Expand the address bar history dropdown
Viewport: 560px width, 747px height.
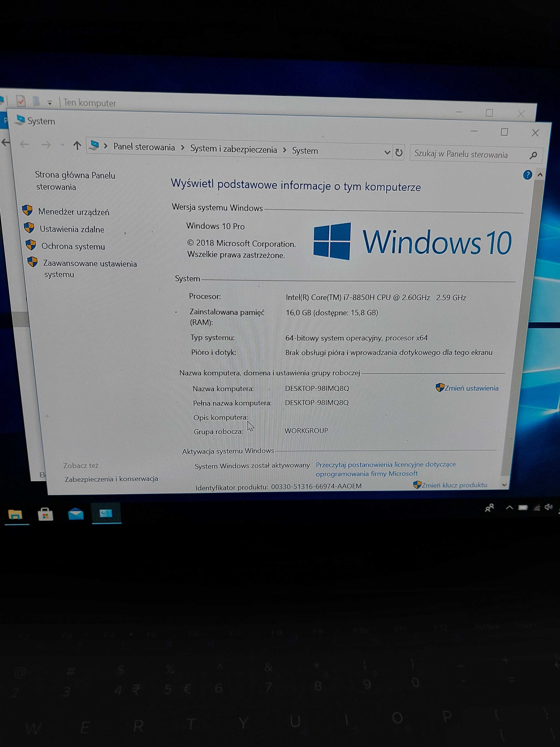[387, 153]
